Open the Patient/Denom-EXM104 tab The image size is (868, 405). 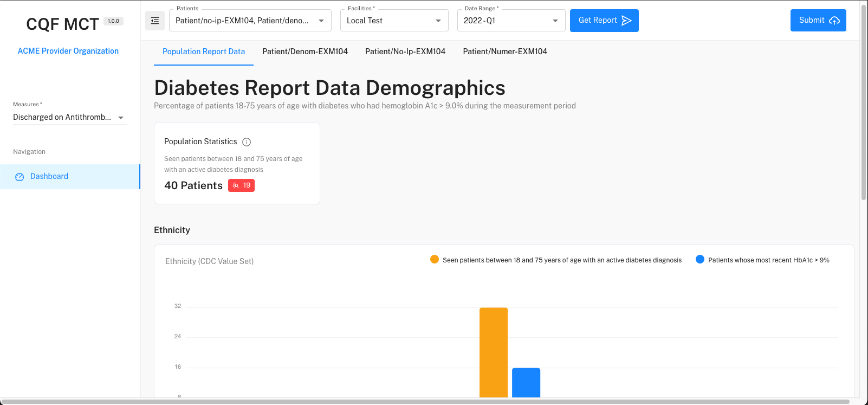[305, 52]
